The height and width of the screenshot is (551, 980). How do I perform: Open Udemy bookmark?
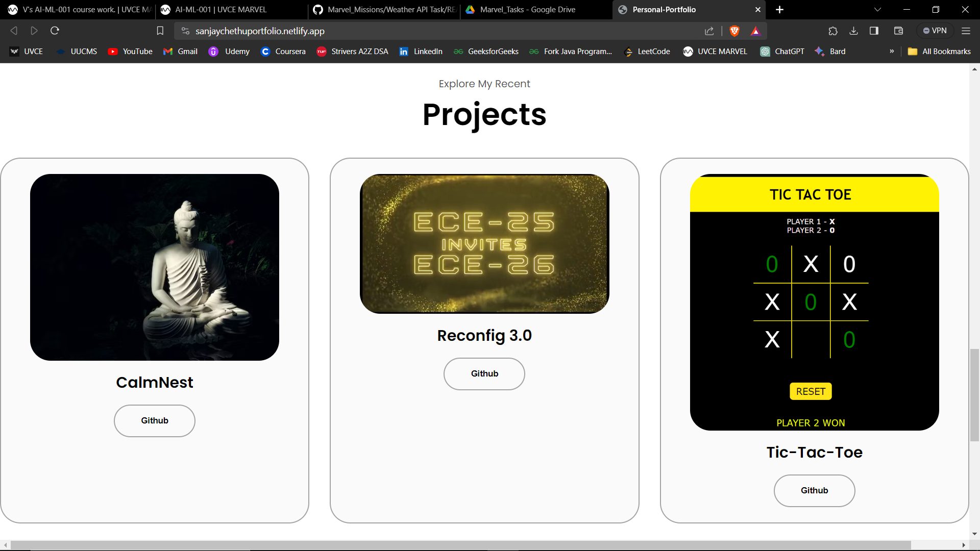point(229,52)
